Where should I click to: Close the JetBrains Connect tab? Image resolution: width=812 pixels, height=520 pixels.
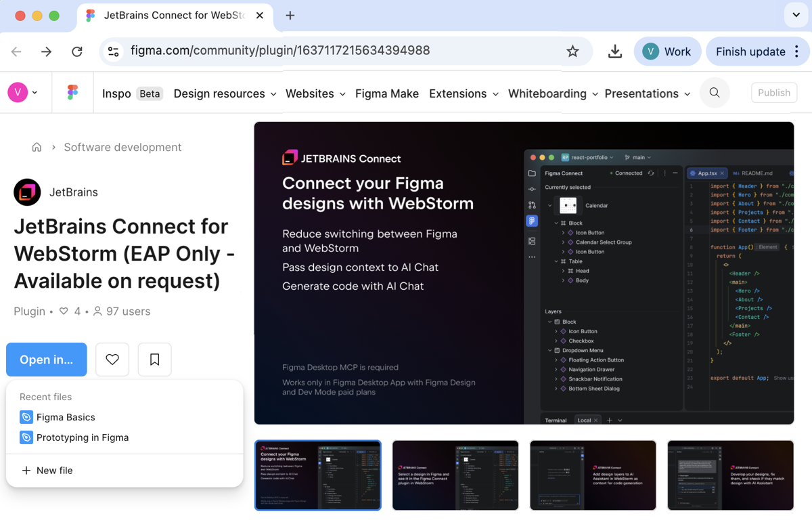pyautogui.click(x=260, y=16)
